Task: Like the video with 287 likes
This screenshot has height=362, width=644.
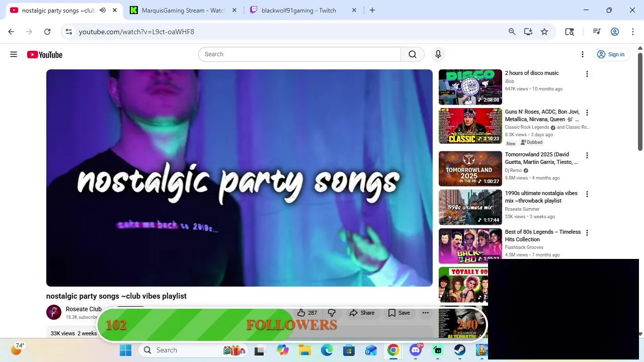Action: pyautogui.click(x=307, y=313)
